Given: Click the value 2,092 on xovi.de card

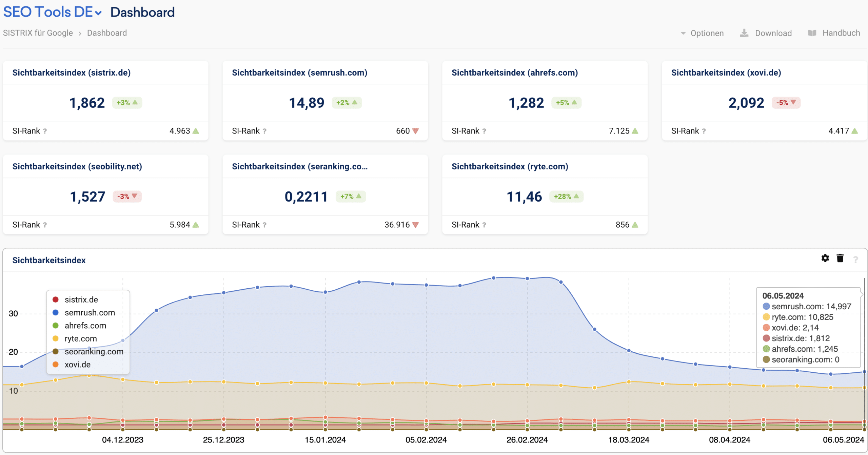Looking at the screenshot, I should [746, 103].
